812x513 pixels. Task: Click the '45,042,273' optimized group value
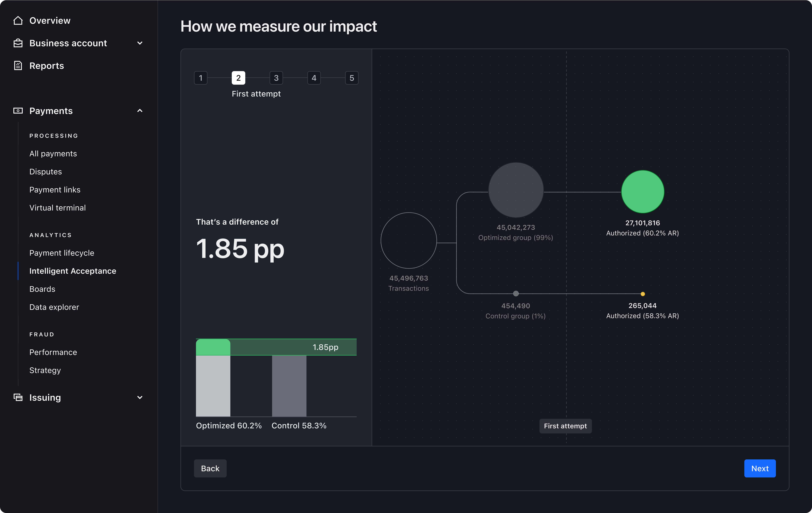(516, 227)
